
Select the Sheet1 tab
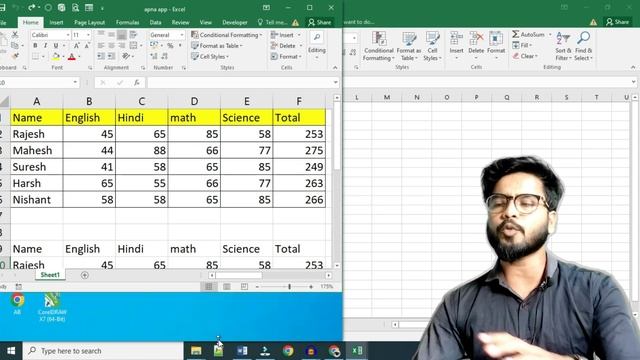click(x=50, y=275)
